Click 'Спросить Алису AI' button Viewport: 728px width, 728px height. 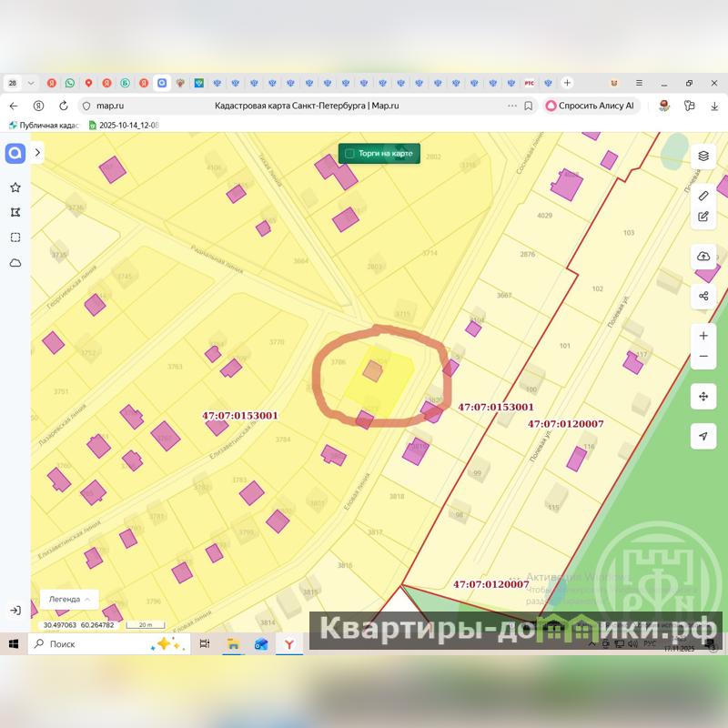click(x=591, y=106)
